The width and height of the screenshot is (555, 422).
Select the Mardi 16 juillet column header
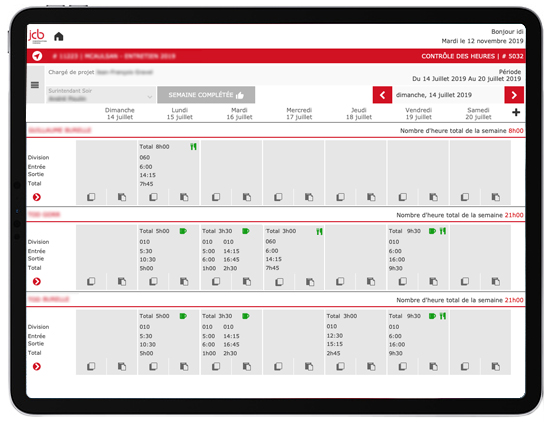239,114
